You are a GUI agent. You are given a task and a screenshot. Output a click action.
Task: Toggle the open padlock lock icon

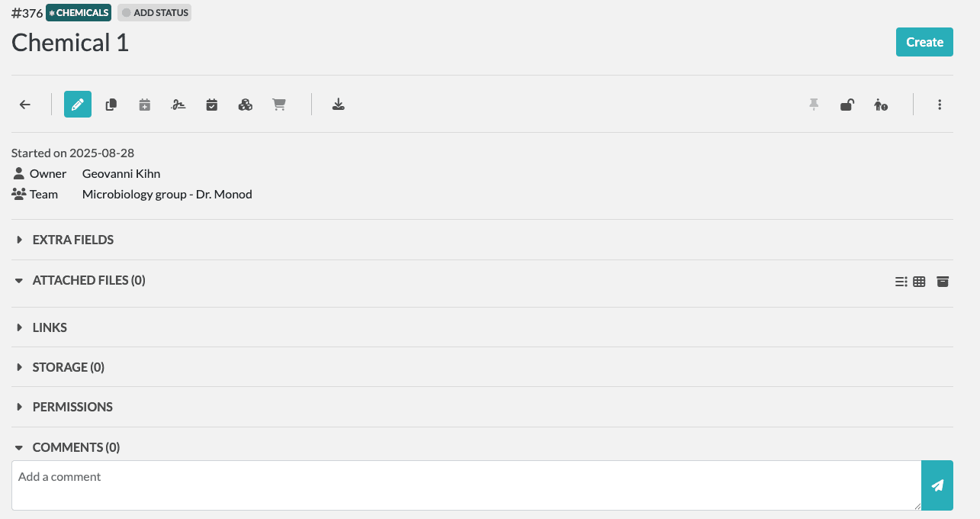point(847,105)
